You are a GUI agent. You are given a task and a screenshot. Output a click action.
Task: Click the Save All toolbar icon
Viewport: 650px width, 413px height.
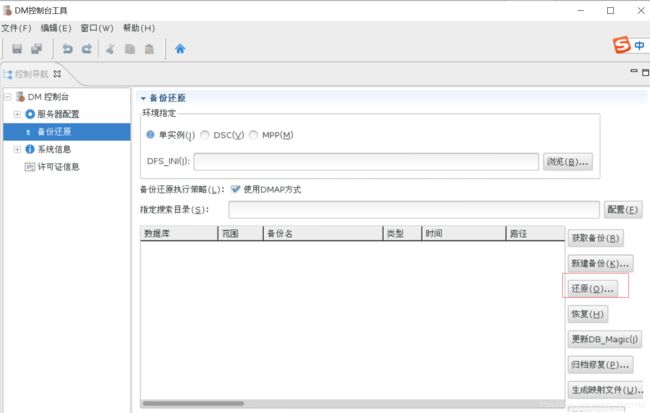click(x=36, y=49)
